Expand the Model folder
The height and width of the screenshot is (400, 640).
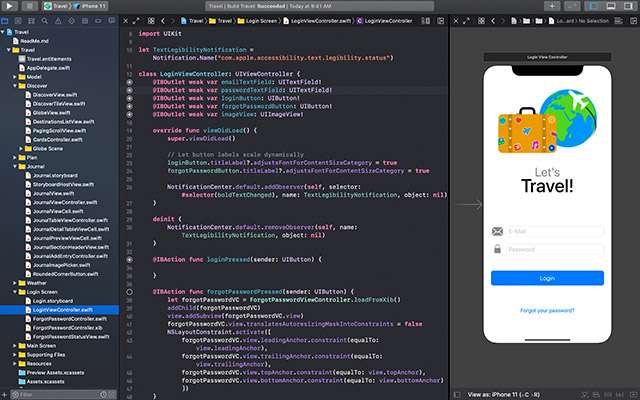click(x=16, y=76)
